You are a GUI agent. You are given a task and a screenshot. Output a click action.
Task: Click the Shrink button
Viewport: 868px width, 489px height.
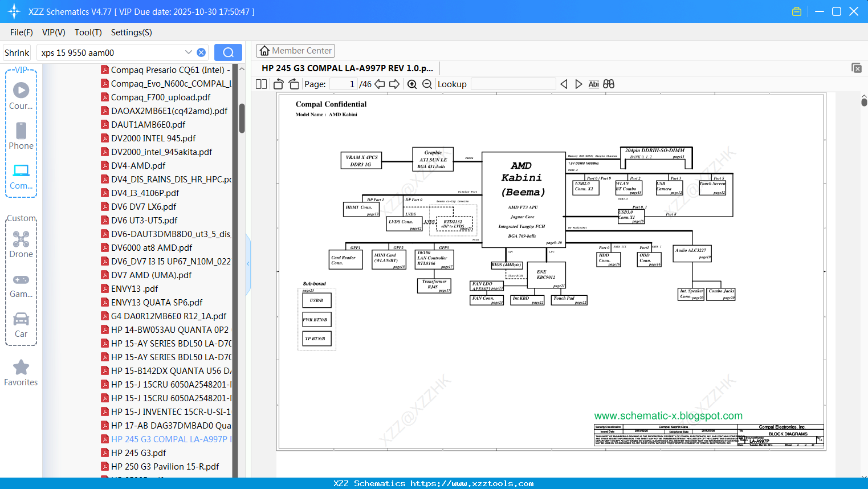(x=17, y=52)
